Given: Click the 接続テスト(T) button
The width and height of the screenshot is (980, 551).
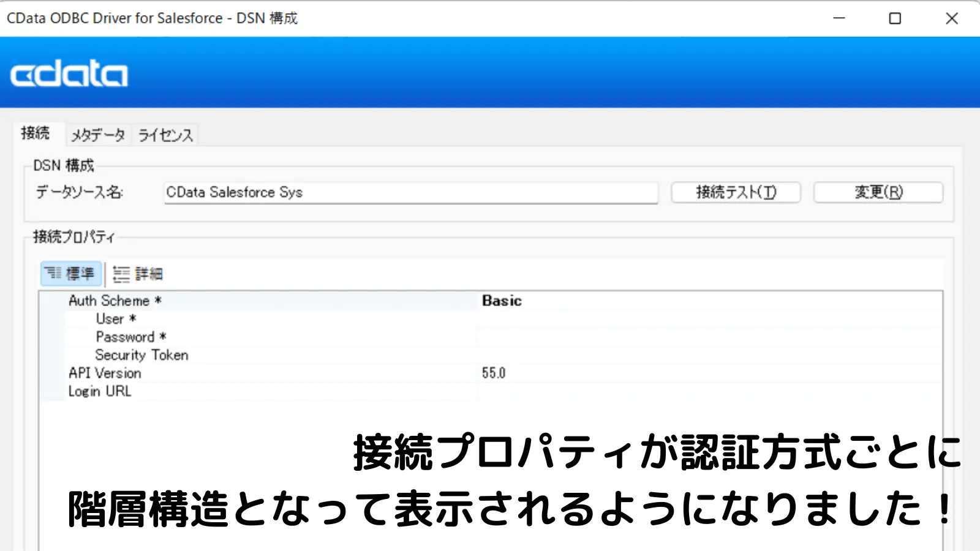Looking at the screenshot, I should tap(736, 192).
